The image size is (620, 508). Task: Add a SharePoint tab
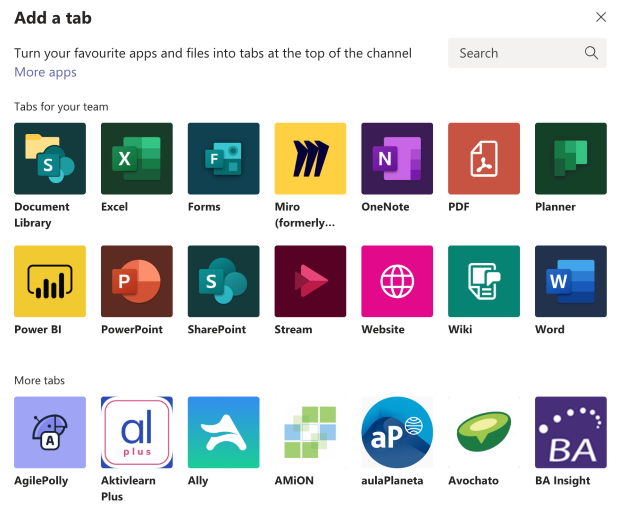[x=223, y=281]
